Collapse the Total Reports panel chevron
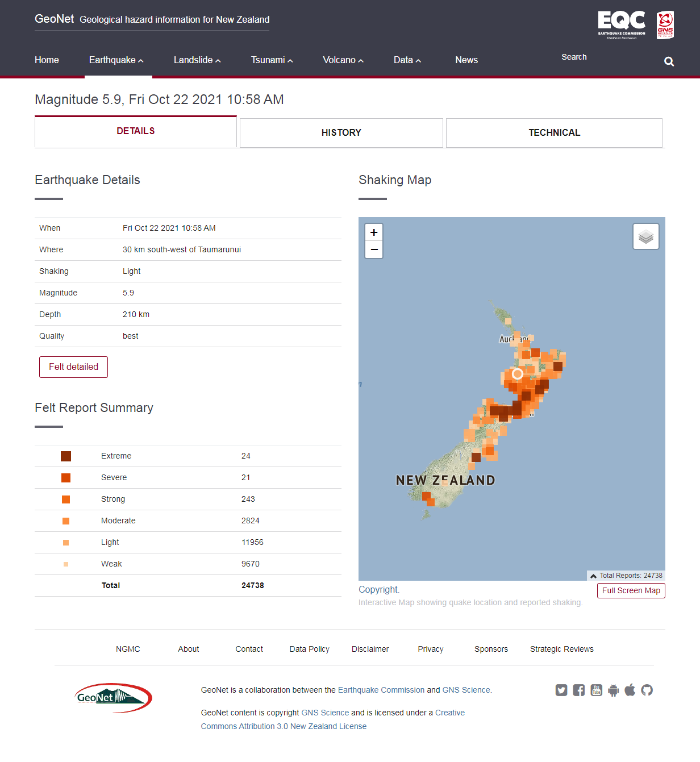This screenshot has width=700, height=762. point(593,576)
